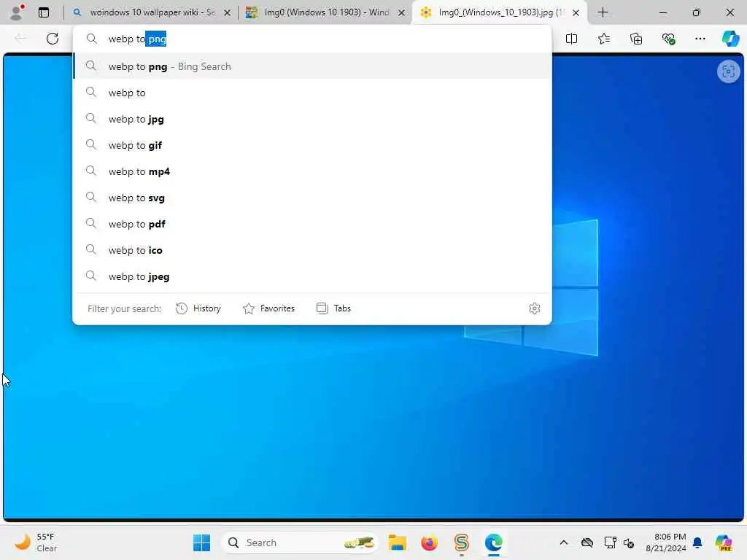Open a new tab with plus button

[603, 12]
